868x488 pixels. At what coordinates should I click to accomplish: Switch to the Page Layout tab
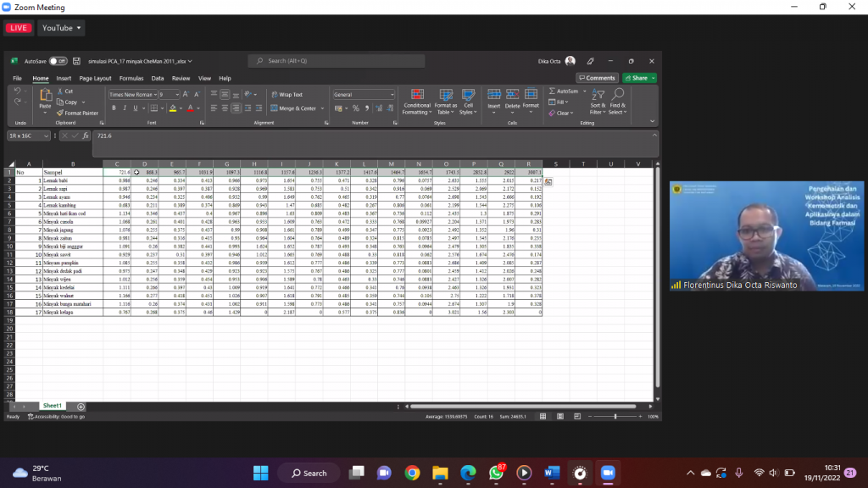[x=95, y=79]
